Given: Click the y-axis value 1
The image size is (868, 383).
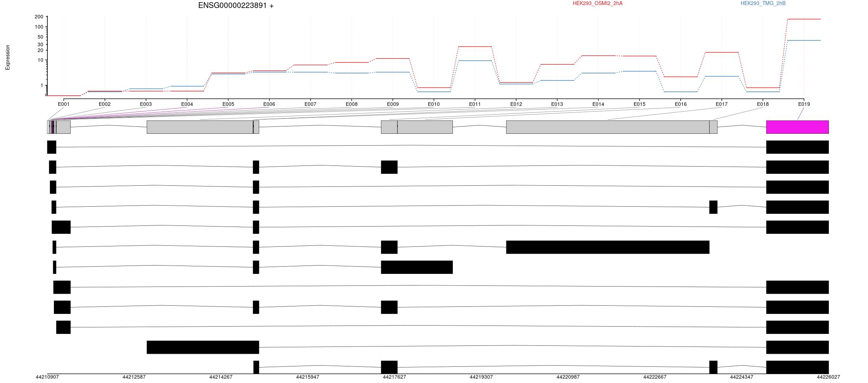Looking at the screenshot, I should coord(42,85).
